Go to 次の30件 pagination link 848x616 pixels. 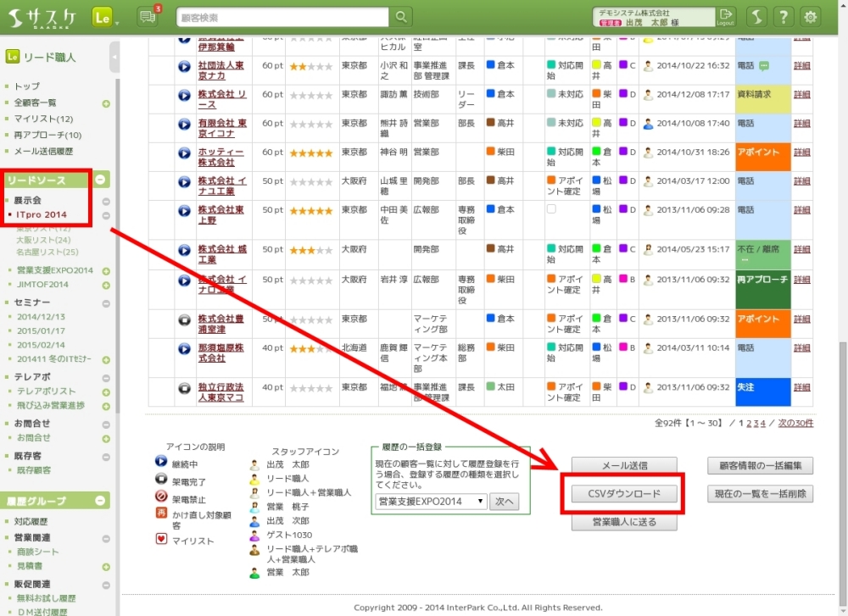pyautogui.click(x=795, y=423)
